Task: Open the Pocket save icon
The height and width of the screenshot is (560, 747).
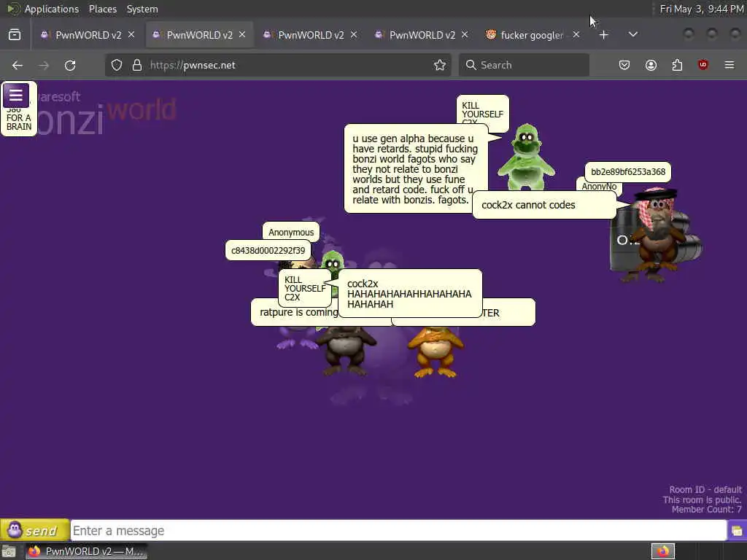Action: [624, 65]
